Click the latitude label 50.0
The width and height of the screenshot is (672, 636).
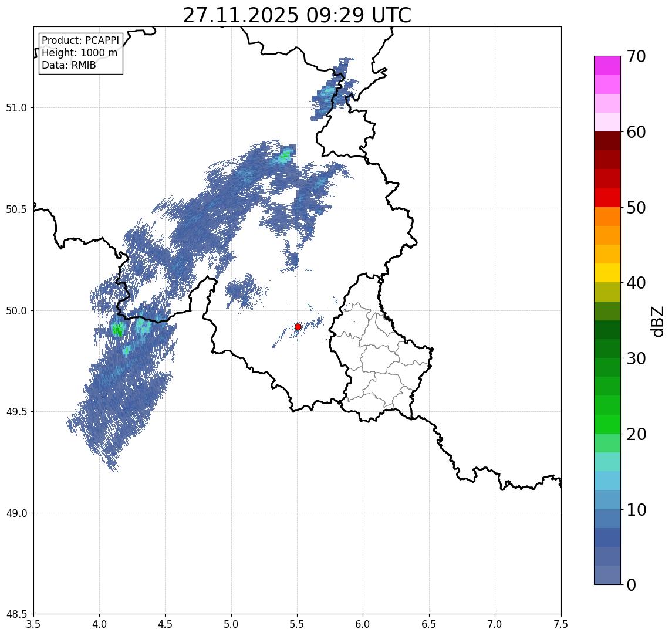(x=16, y=311)
